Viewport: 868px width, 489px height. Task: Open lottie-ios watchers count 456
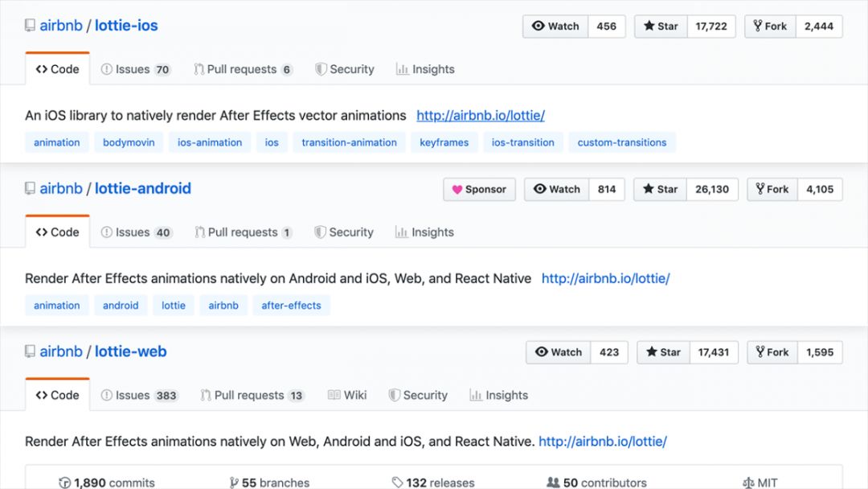[x=606, y=26]
